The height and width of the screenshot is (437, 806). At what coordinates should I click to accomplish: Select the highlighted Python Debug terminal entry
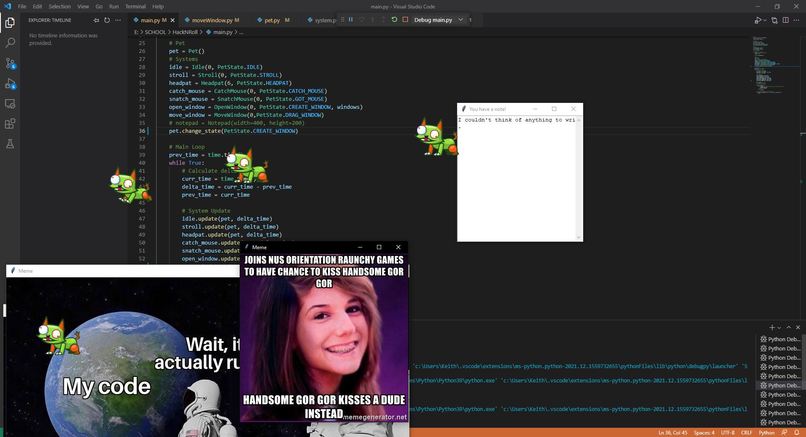pos(780,386)
